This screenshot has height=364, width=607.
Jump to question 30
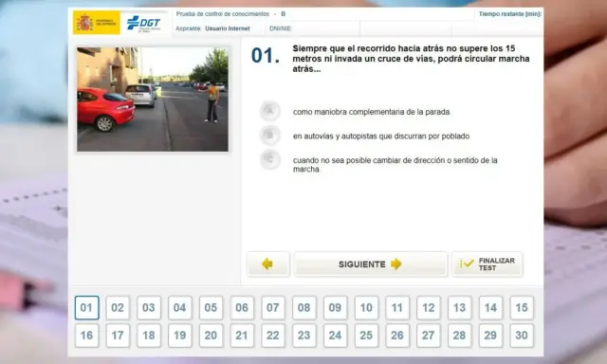(522, 335)
